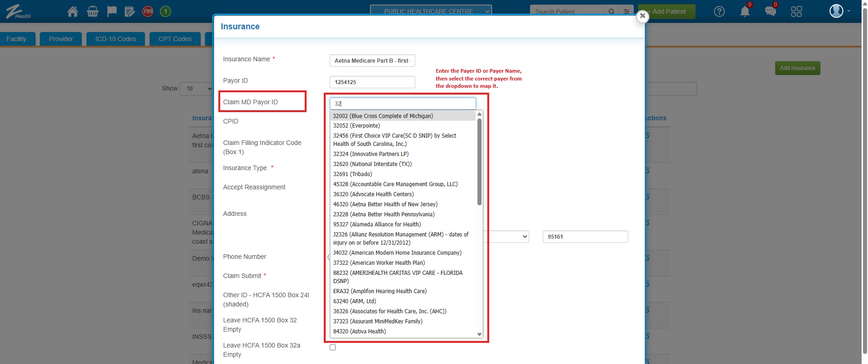Expand the Public Healthcare Centre dropdown

pos(430,11)
